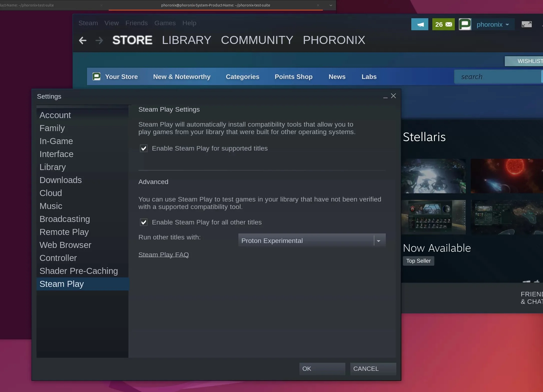The width and height of the screenshot is (543, 392).
Task: Select Steam Play settings category
Action: (x=82, y=284)
